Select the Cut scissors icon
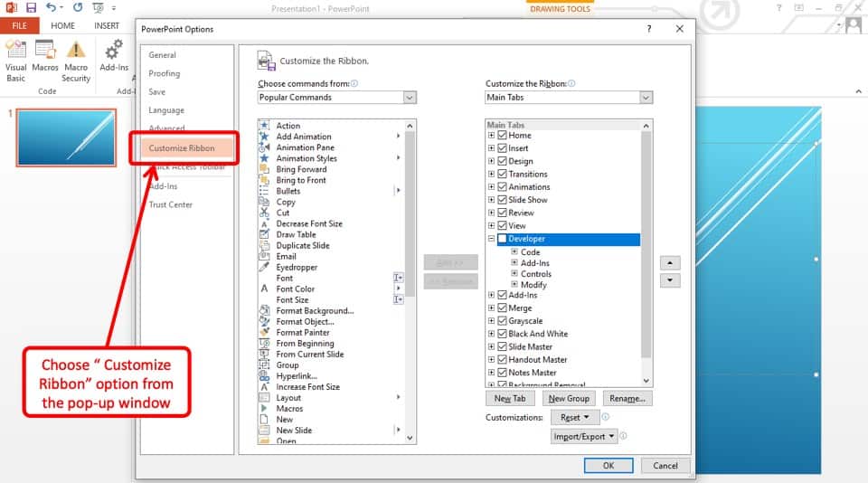 tap(264, 213)
